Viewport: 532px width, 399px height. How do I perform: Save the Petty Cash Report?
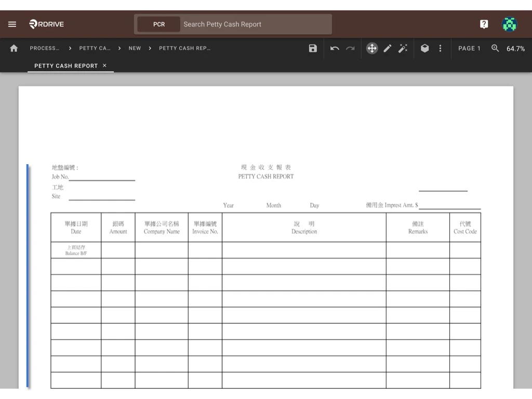[312, 48]
